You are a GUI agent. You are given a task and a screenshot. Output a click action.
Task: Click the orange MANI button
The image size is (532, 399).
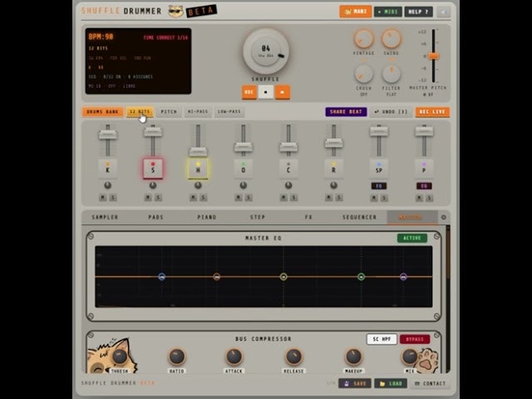pos(356,12)
